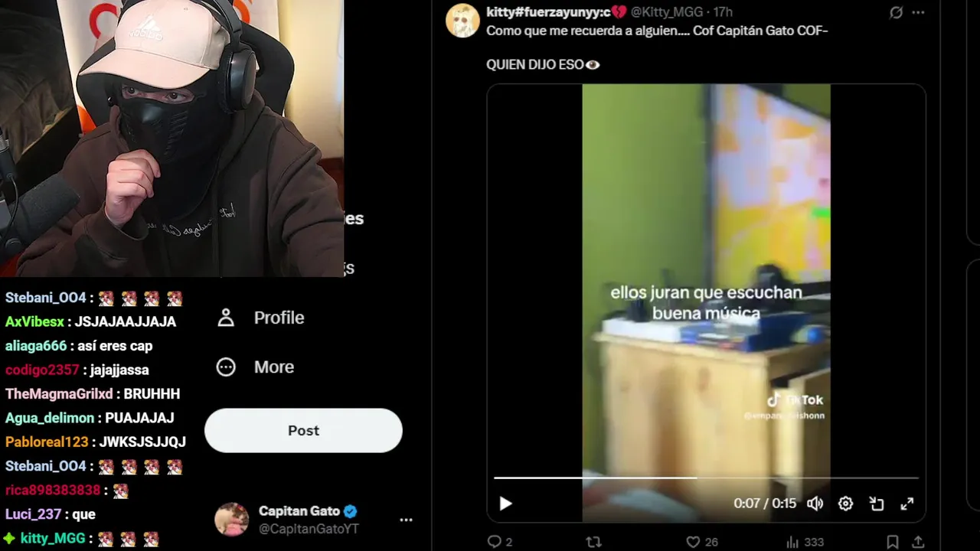Expand the video to fullscreen
This screenshot has height=551, width=980.
(907, 504)
